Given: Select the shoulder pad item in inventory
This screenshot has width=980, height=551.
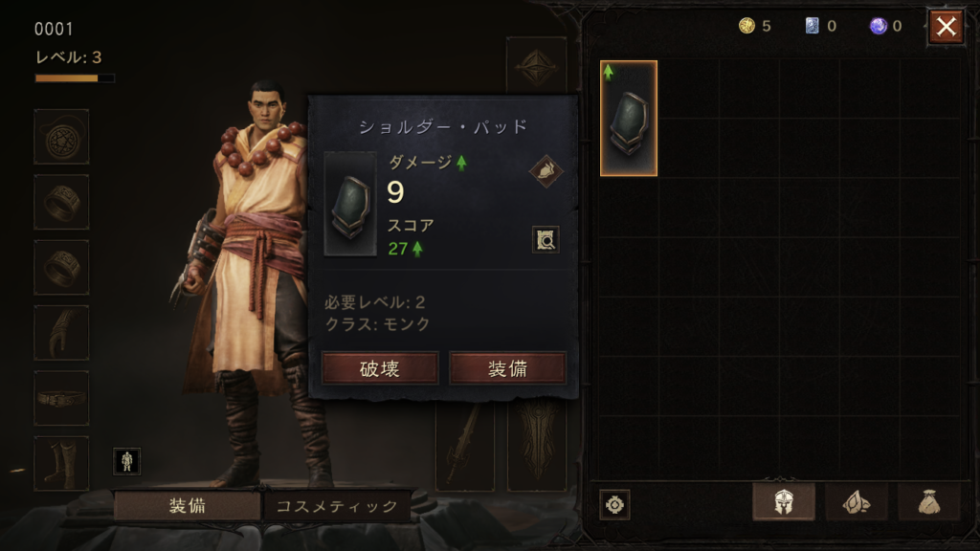Looking at the screenshot, I should click(x=629, y=118).
